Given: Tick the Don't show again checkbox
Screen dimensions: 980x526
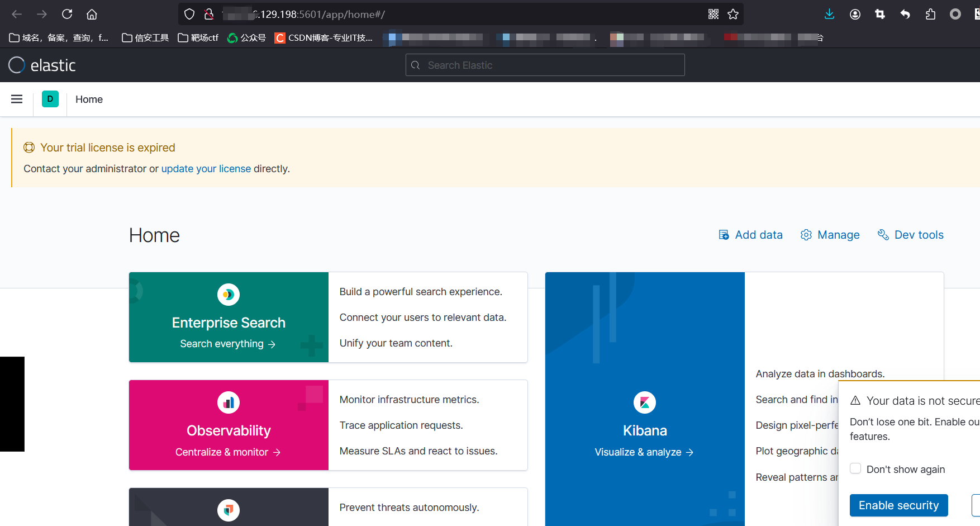Looking at the screenshot, I should coord(855,468).
